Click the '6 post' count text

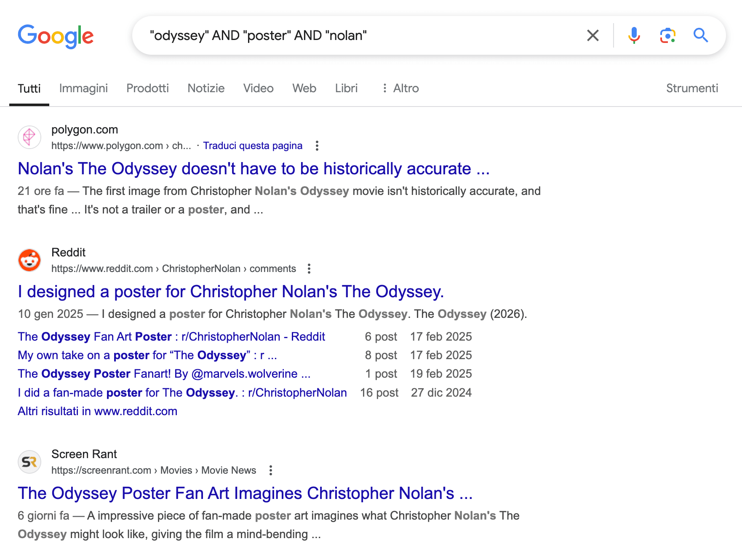[x=381, y=337]
